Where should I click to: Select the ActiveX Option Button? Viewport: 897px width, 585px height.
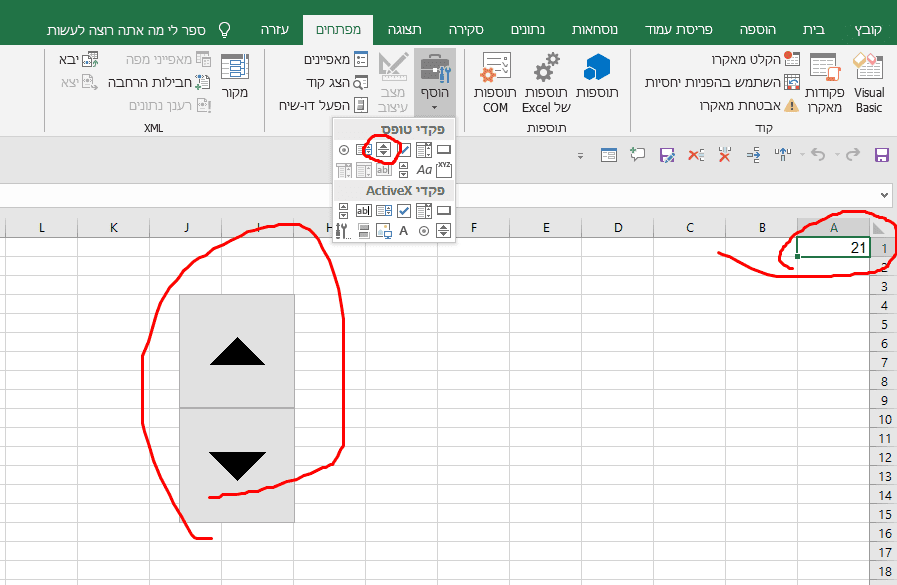[x=424, y=230]
